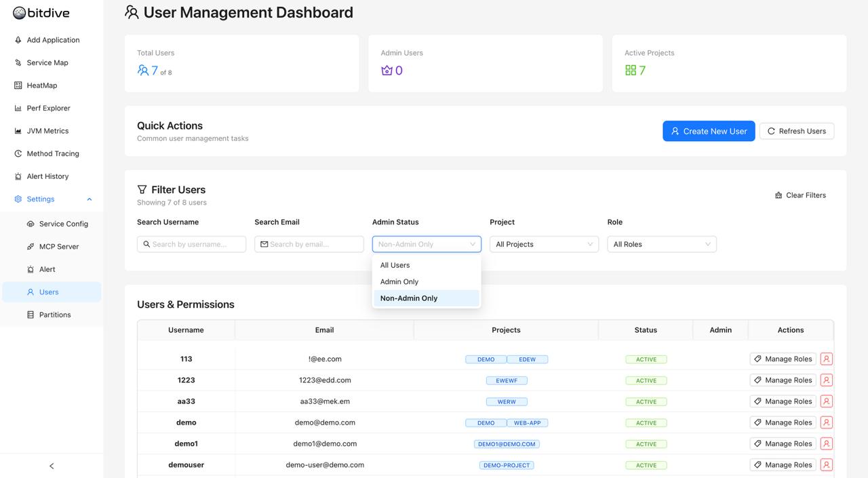Click the Status column header

646,330
